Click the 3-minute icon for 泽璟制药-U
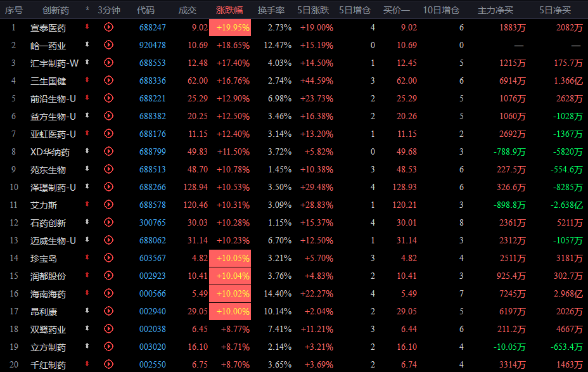 [x=108, y=187]
